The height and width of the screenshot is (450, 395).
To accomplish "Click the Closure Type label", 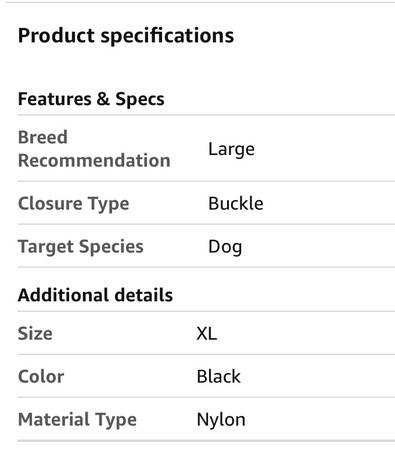I will [74, 204].
